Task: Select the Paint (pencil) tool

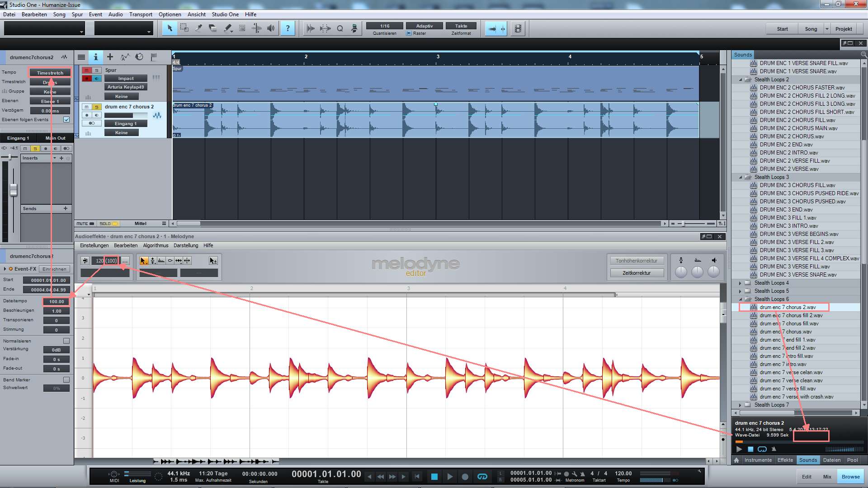Action: (x=227, y=28)
